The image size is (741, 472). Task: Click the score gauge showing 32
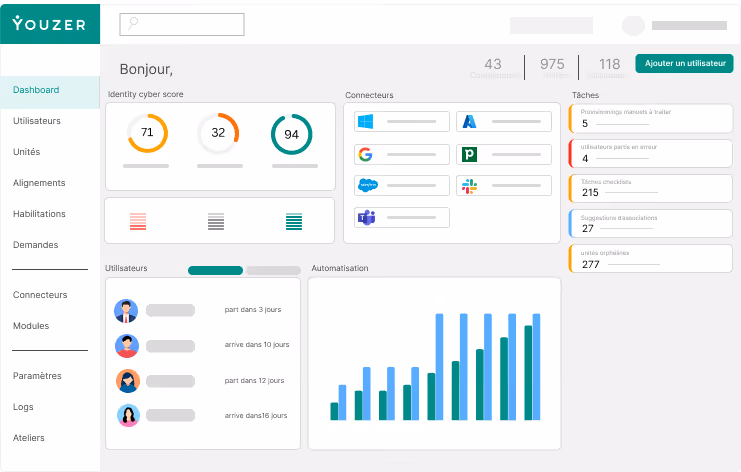[218, 133]
